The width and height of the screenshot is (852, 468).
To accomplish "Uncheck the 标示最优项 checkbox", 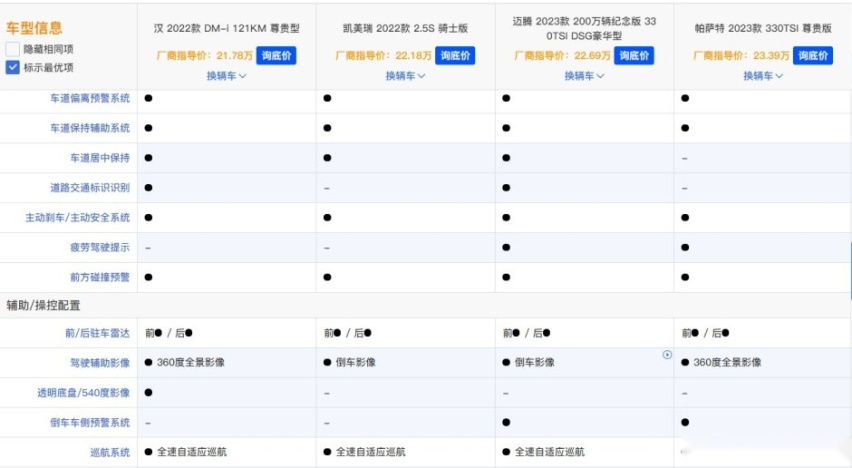I will (12, 67).
